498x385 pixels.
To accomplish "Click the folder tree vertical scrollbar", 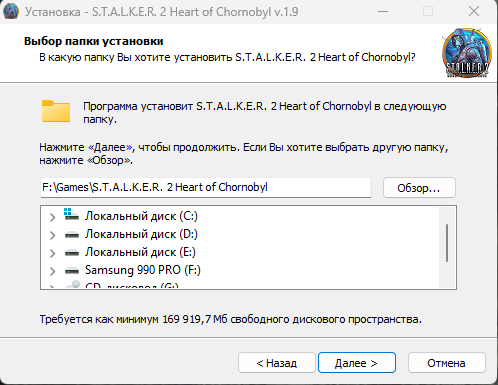I will tap(447, 247).
